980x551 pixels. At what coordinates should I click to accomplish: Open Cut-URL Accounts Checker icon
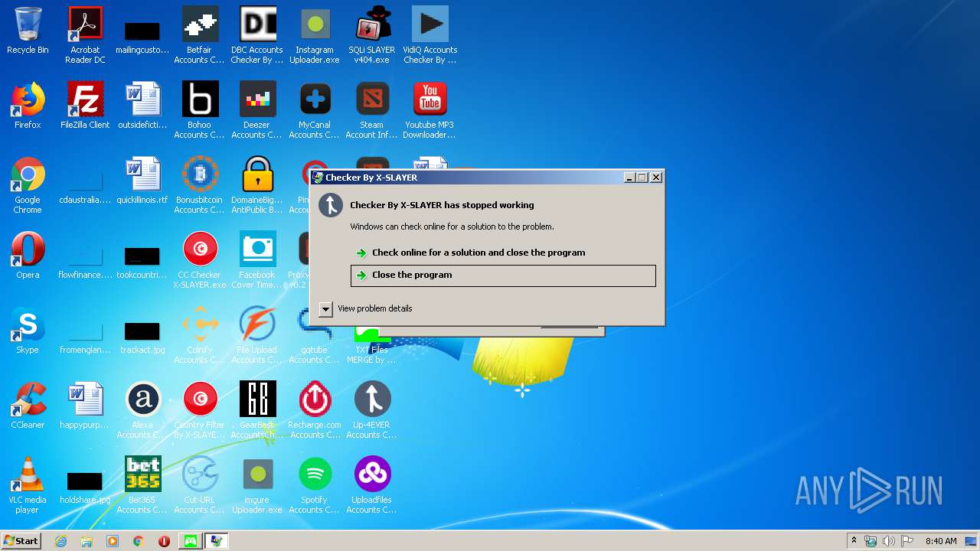tap(200, 485)
